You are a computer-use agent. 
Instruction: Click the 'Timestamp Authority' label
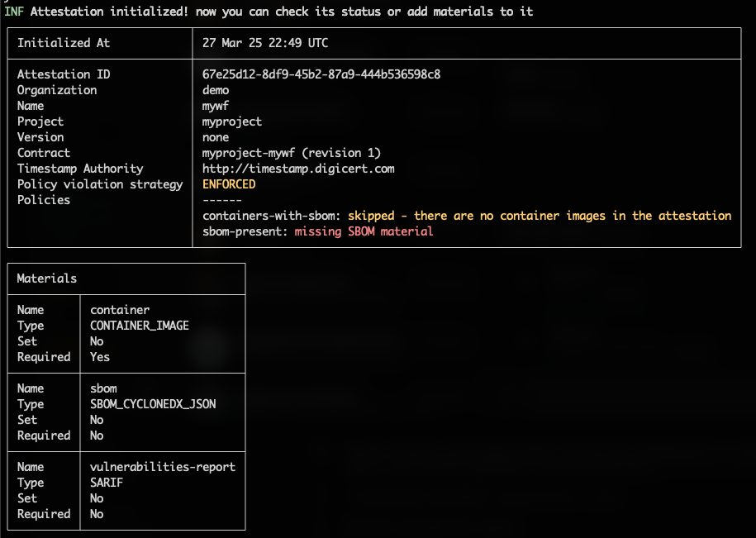click(x=80, y=169)
